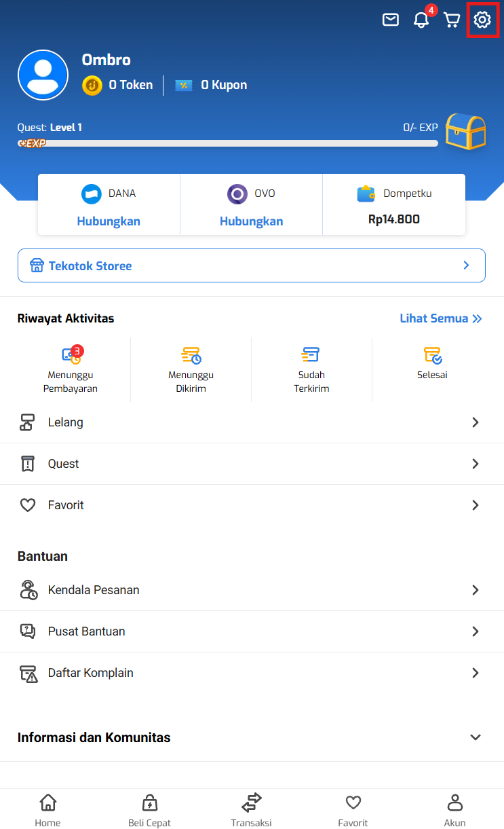Click Lihat Semua link
This screenshot has width=504, height=829.
point(440,318)
